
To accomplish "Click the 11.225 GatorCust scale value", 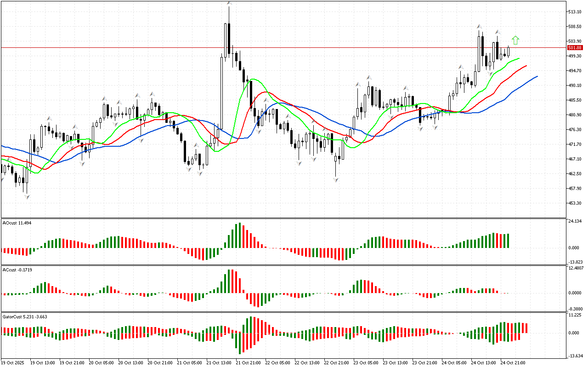I will pos(575,315).
